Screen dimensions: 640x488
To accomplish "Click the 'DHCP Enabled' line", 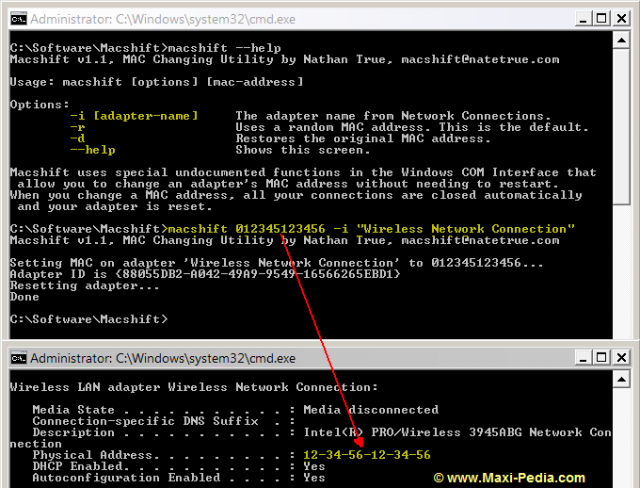I will click(179, 466).
